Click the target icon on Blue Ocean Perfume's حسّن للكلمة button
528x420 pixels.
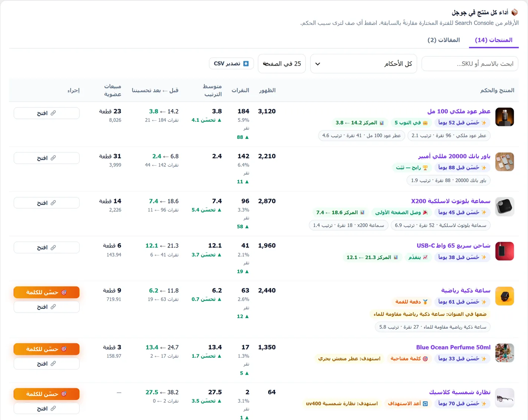64,349
